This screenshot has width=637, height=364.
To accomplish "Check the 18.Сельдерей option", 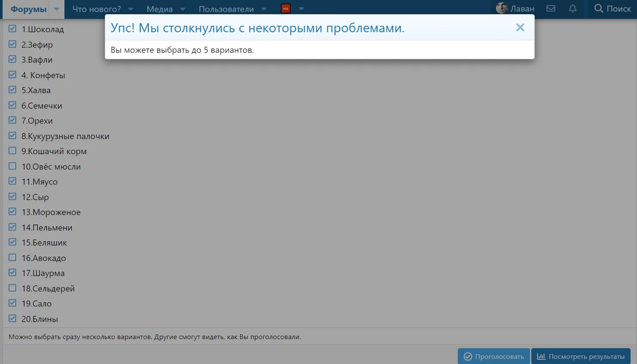I will (x=12, y=288).
